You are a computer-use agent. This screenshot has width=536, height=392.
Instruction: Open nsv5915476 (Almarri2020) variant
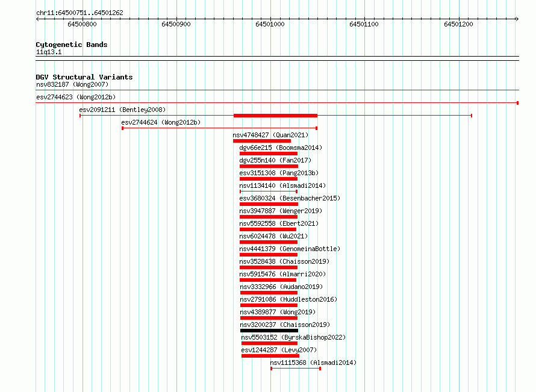[282, 274]
